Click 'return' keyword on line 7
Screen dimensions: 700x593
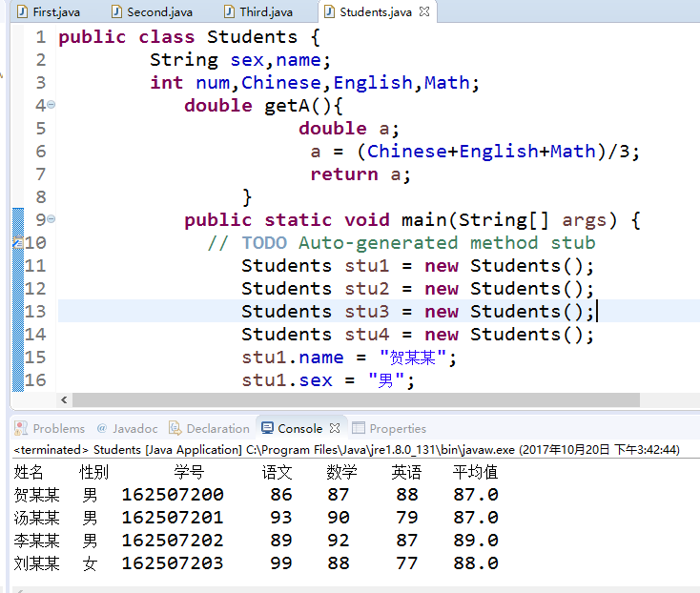344,174
